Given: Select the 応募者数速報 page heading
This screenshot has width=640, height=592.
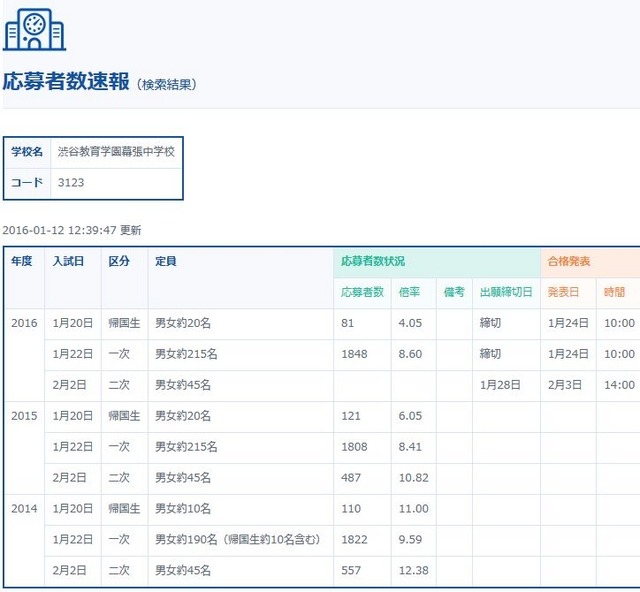Looking at the screenshot, I should [66, 81].
